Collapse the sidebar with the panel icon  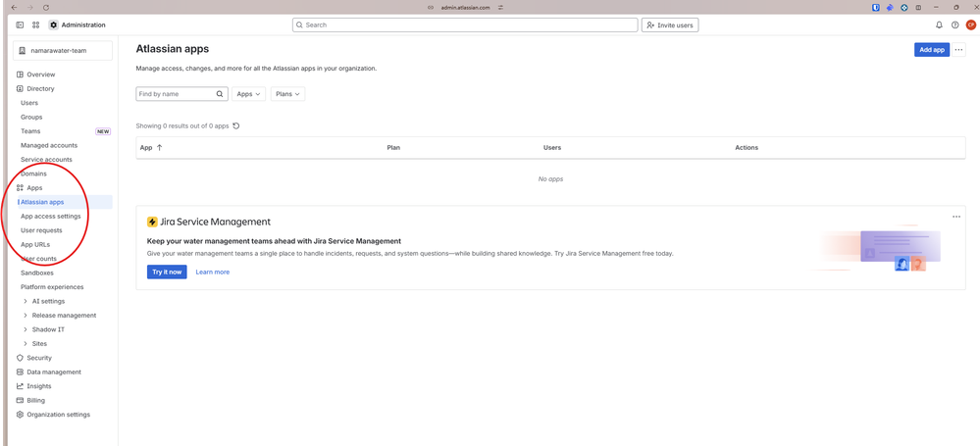coord(20,25)
